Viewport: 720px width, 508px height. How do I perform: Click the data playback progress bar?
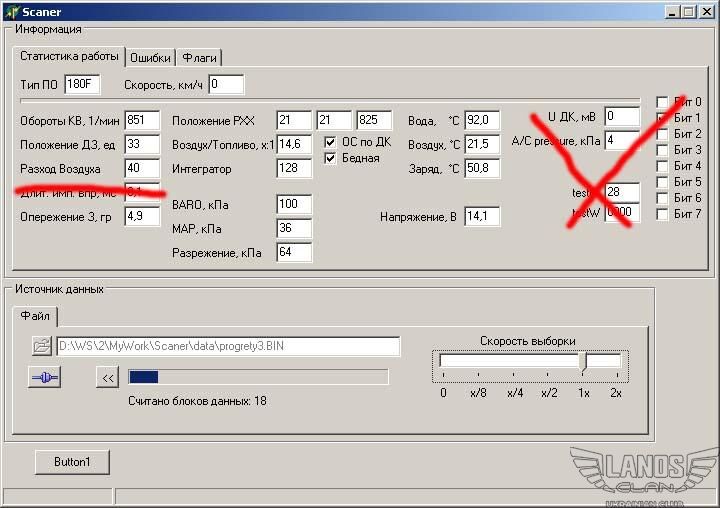[x=257, y=377]
